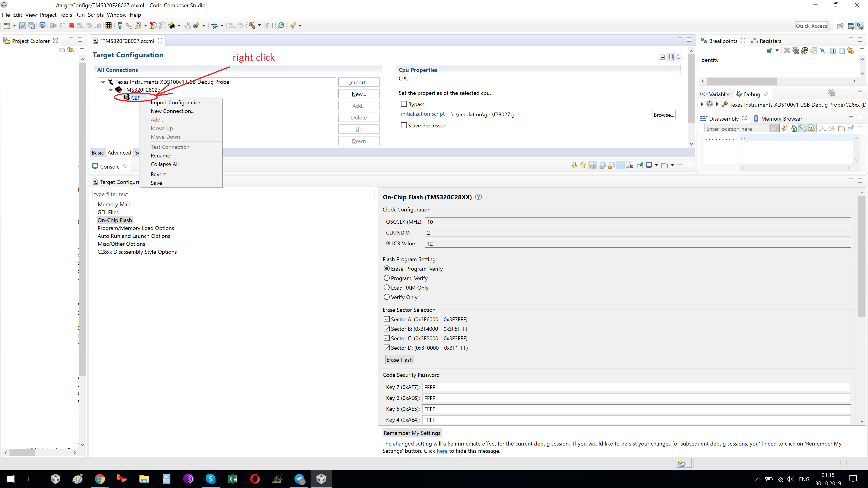Open the Project menu
This screenshot has width=868, height=488.
click(x=48, y=15)
